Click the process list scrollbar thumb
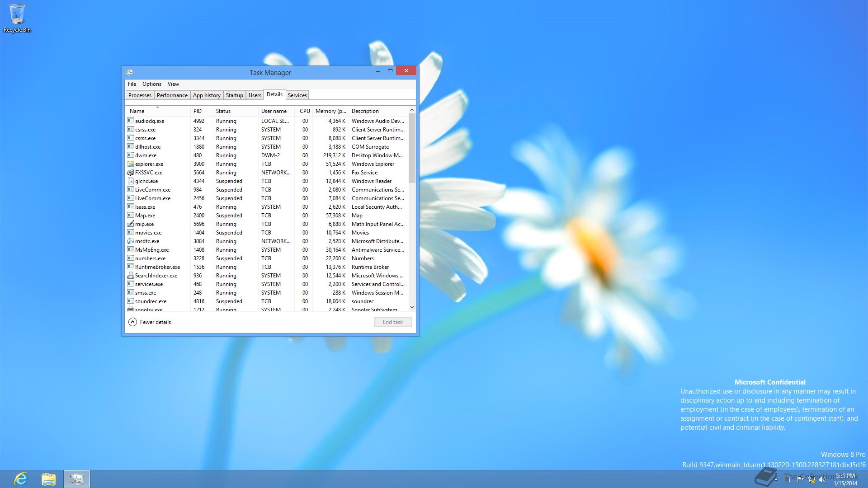The image size is (868, 488). pyautogui.click(x=412, y=148)
